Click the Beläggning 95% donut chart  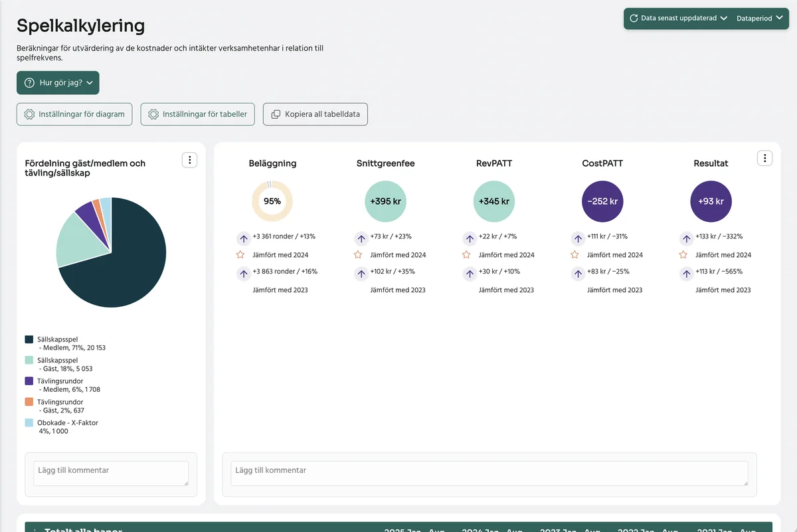(x=272, y=201)
